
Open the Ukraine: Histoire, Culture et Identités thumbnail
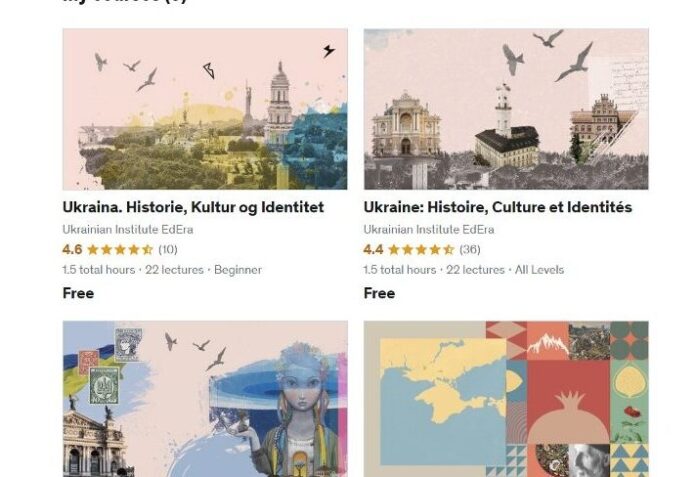(506, 109)
